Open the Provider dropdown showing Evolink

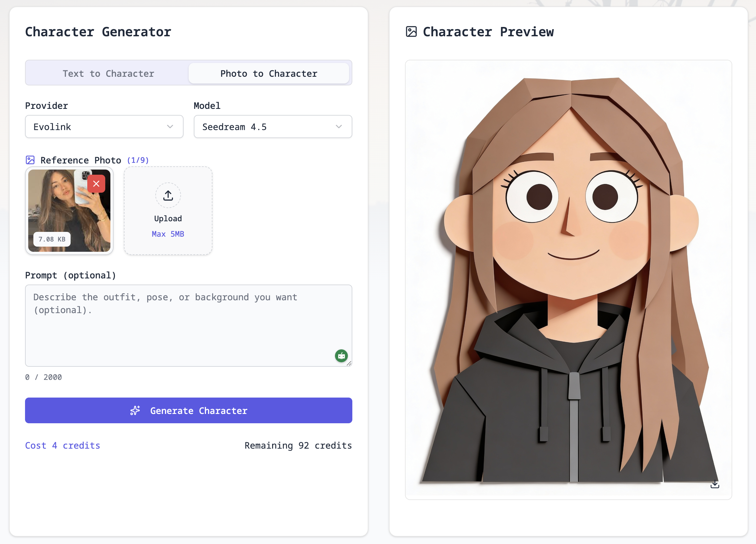(x=104, y=127)
